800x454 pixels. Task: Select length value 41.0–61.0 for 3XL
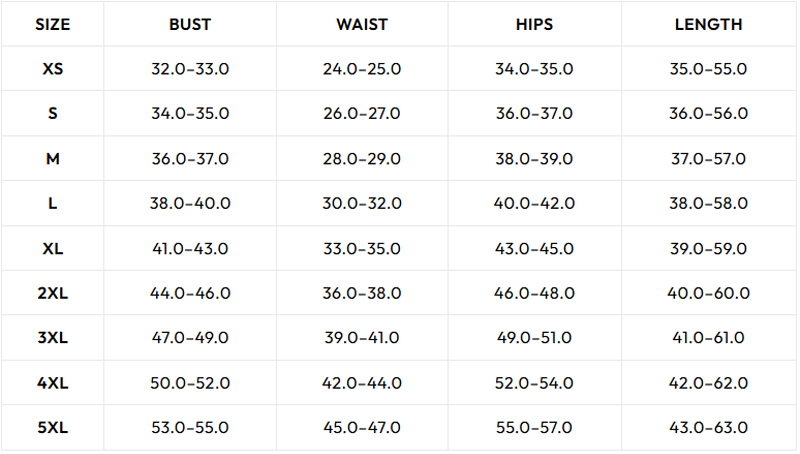(x=708, y=338)
